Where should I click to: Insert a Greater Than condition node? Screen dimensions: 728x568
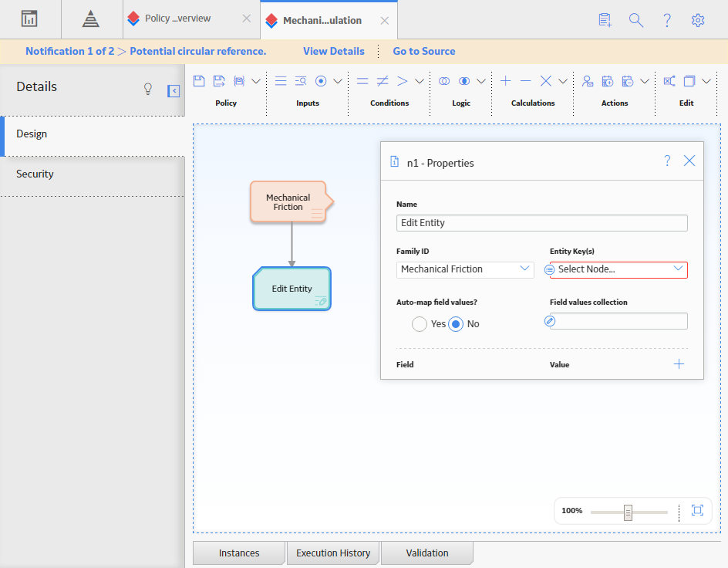(x=402, y=81)
